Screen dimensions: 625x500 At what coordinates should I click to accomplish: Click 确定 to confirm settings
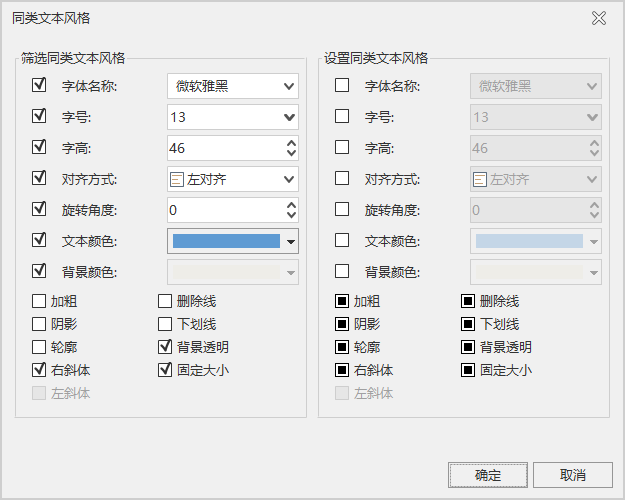click(488, 474)
